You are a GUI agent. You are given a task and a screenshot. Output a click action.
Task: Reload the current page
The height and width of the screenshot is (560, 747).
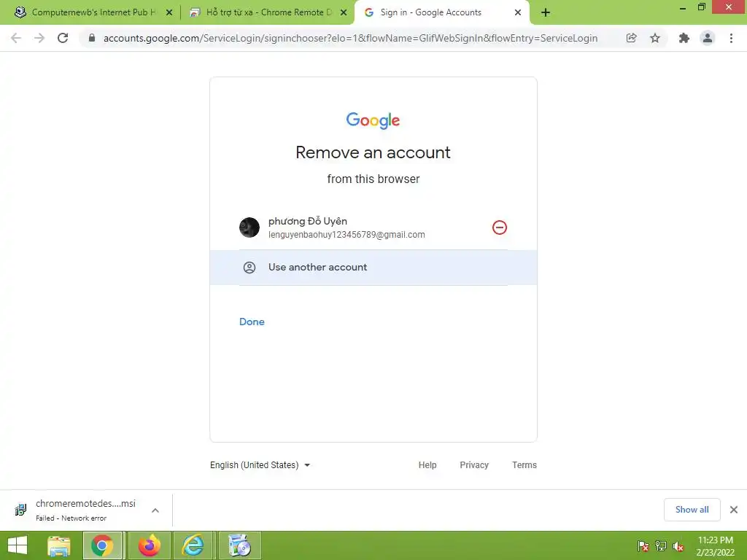tap(63, 38)
